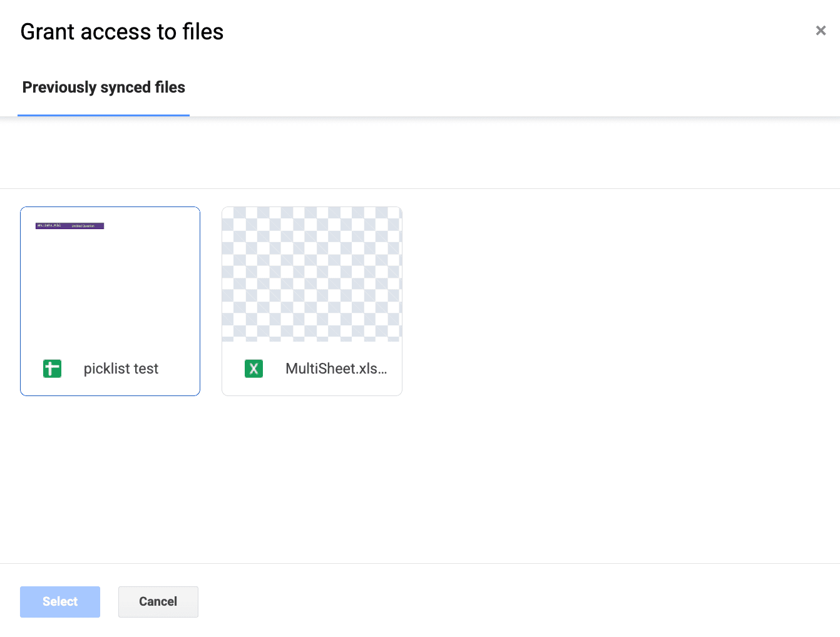This screenshot has height=637, width=840.
Task: Open the Previously synced files tab
Action: coord(104,88)
